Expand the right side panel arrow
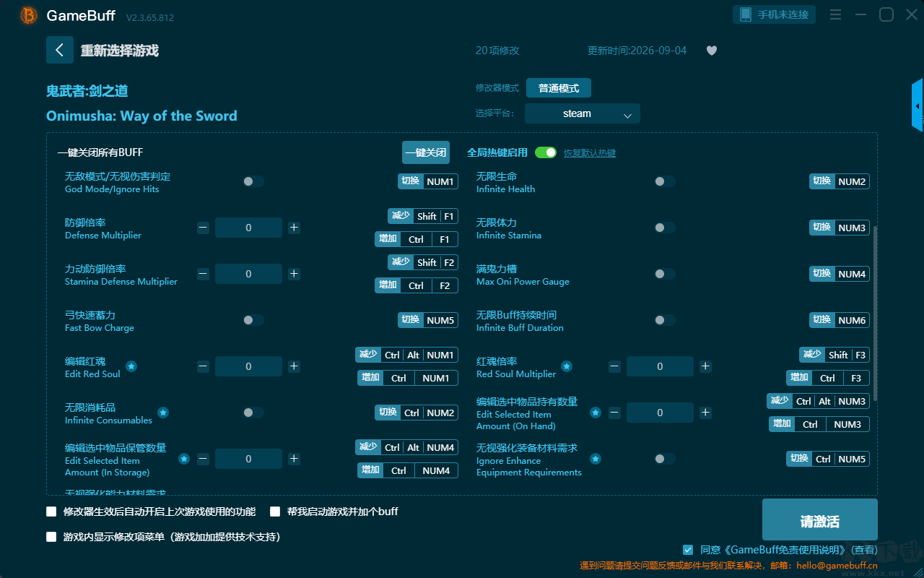The height and width of the screenshot is (578, 924). click(x=918, y=105)
